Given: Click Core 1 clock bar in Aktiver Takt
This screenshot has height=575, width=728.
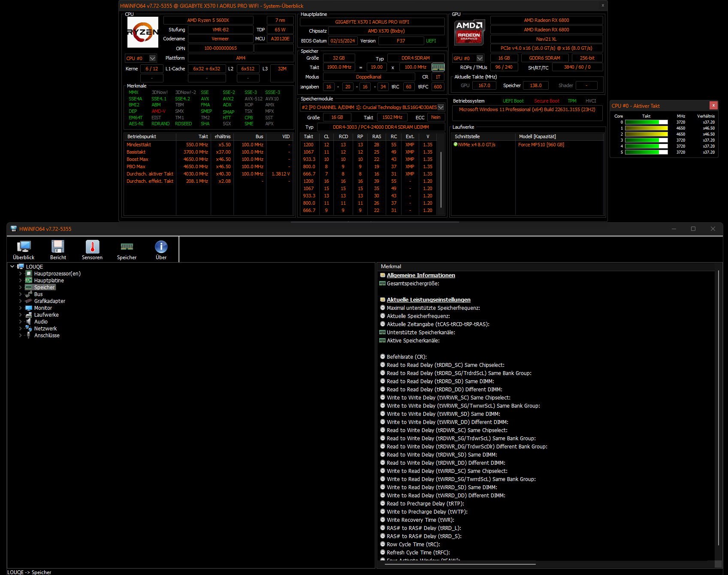Looking at the screenshot, I should tap(646, 128).
